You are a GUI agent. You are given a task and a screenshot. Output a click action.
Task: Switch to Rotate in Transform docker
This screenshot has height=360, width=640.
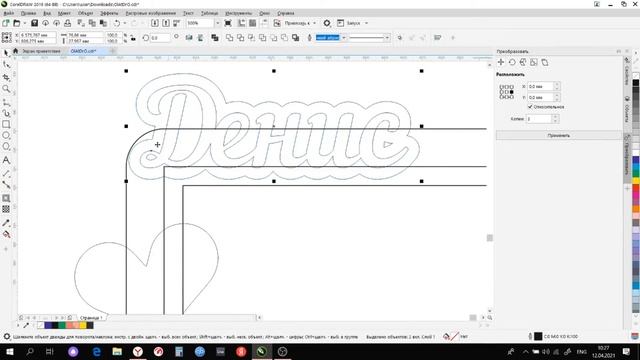click(512, 62)
